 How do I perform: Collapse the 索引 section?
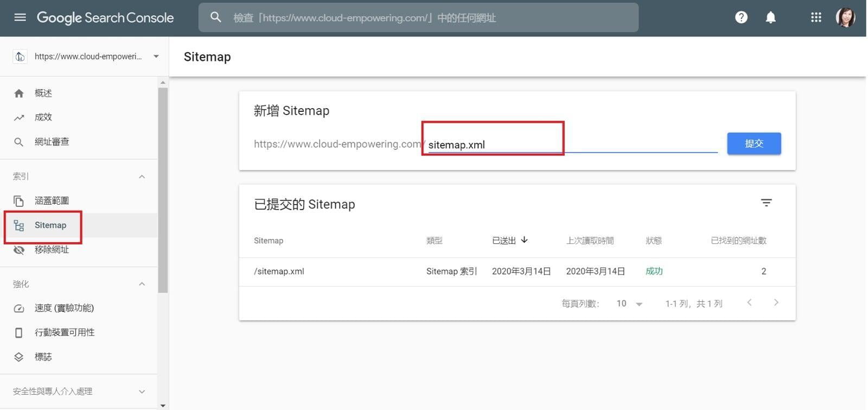[x=142, y=176]
